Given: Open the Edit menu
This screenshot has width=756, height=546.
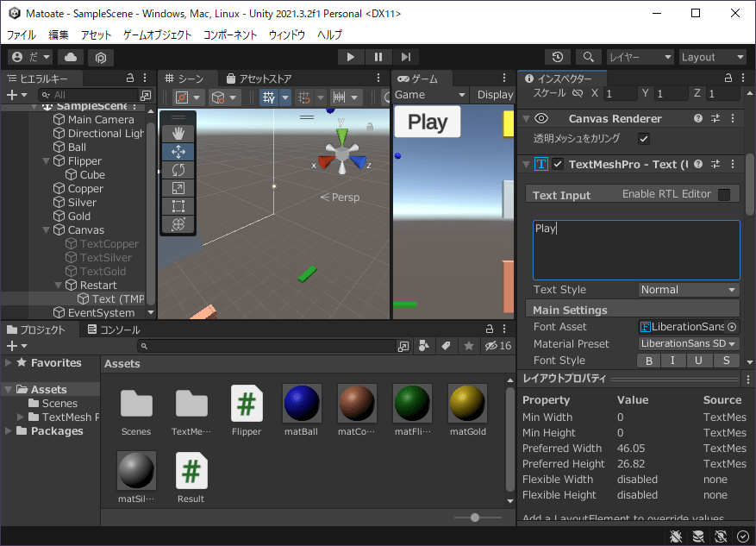Looking at the screenshot, I should click(x=59, y=35).
